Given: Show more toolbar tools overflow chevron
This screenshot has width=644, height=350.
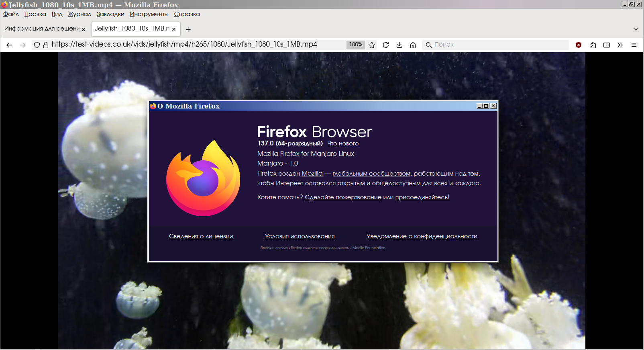Looking at the screenshot, I should click(620, 45).
